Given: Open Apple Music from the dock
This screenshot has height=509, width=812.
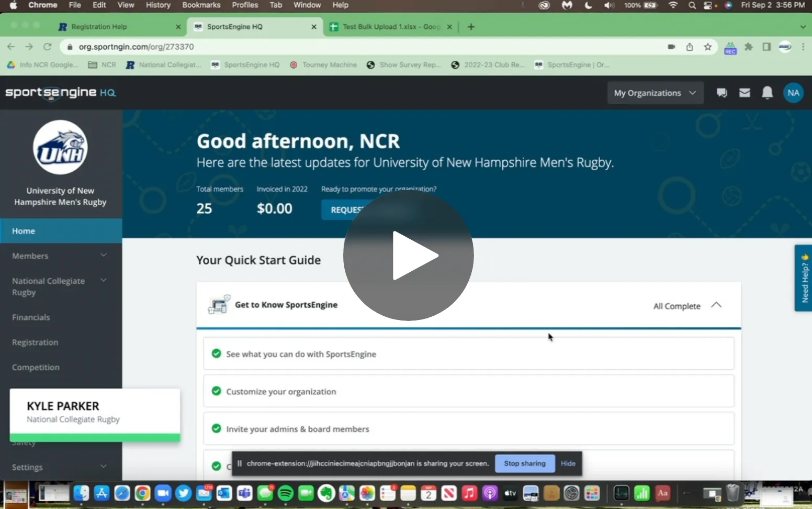Looking at the screenshot, I should tap(469, 493).
